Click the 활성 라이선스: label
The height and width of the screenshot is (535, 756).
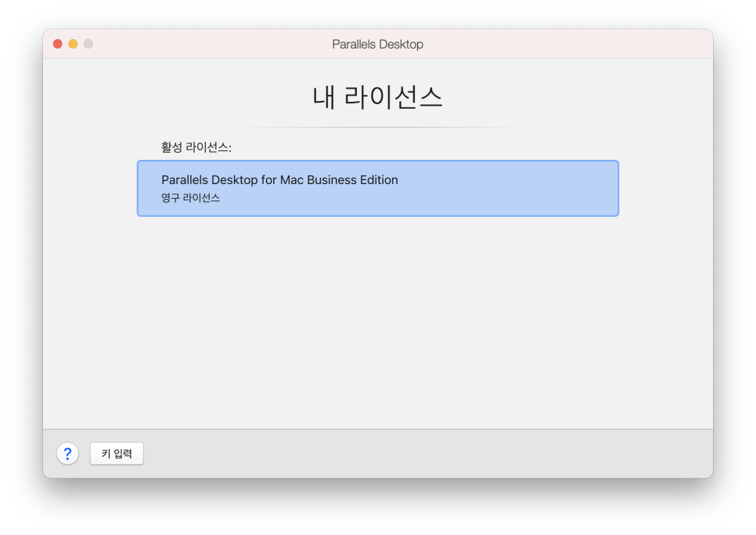(196, 147)
